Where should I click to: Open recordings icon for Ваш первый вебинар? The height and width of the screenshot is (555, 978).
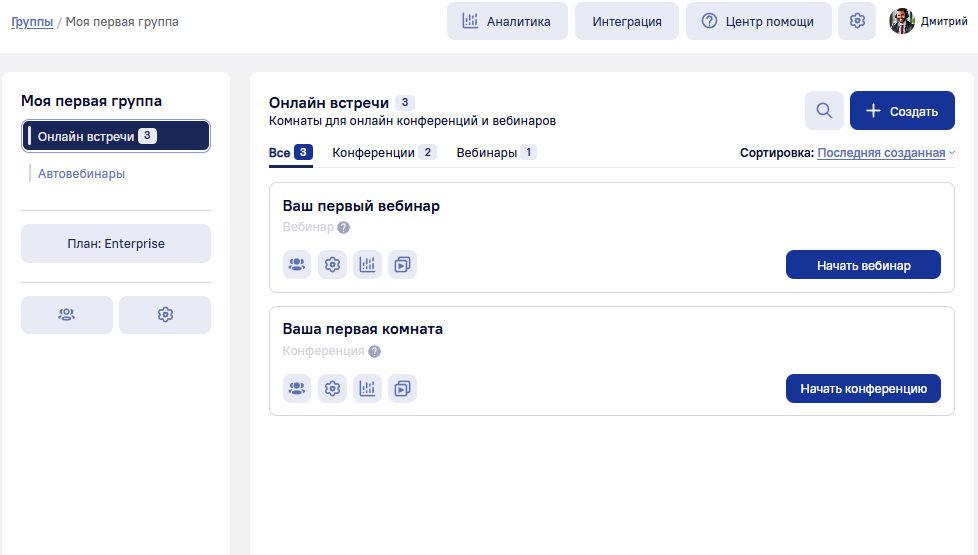pos(402,265)
